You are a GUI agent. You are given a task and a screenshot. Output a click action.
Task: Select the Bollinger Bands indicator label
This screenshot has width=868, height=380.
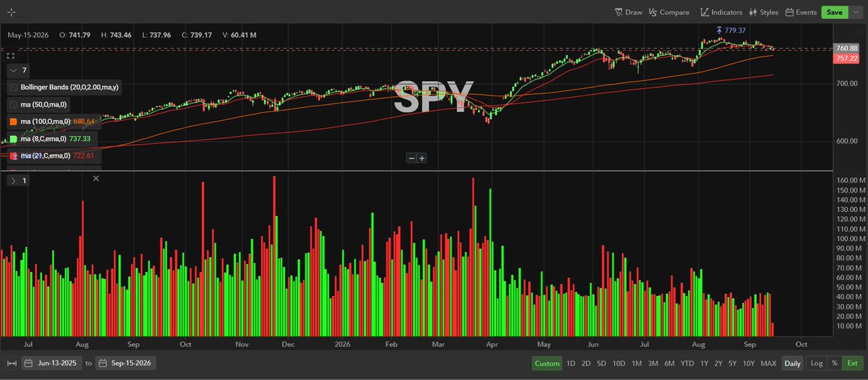71,87
